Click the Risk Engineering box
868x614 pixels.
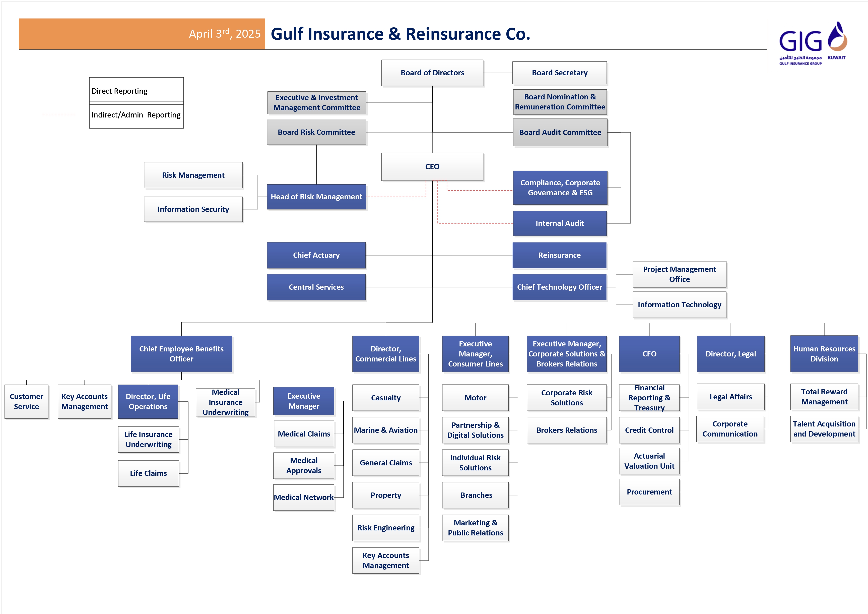pos(386,527)
